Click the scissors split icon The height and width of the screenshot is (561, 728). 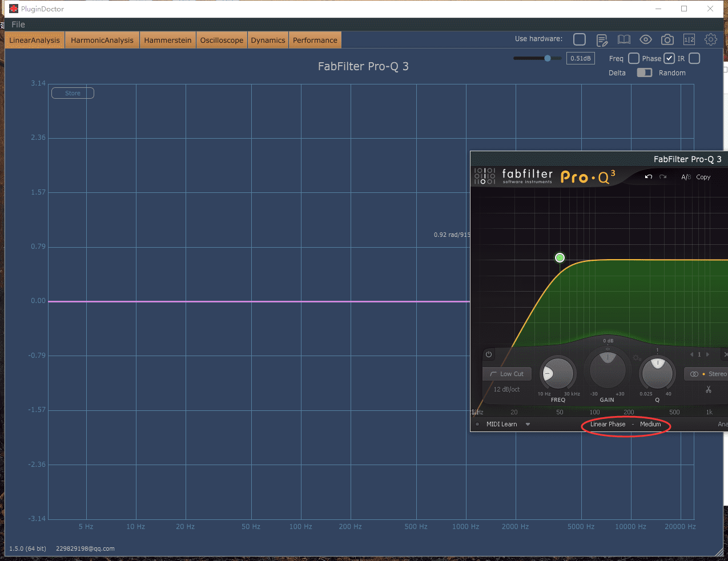point(709,389)
